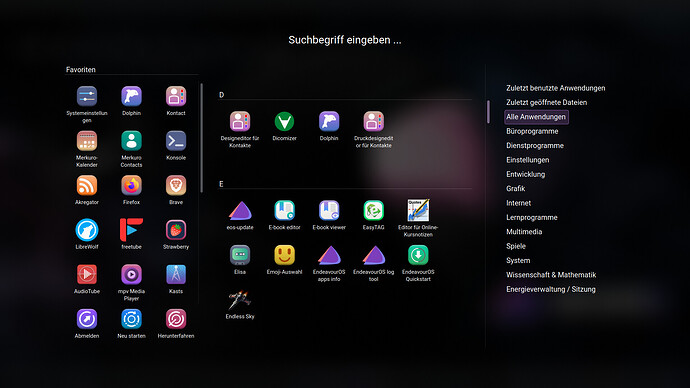Screen dimensions: 690x388
Task: Launch Dicomizer app
Action: point(284,121)
